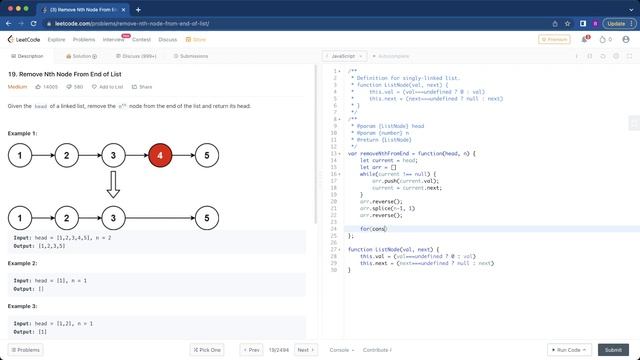This screenshot has width=640, height=360.
Task: Open the editor brackets icon
Action: [x=590, y=56]
